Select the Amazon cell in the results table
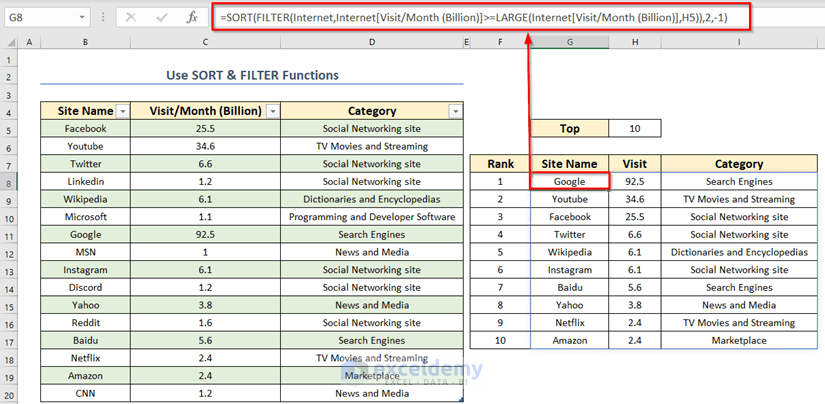825x404 pixels. (x=569, y=340)
